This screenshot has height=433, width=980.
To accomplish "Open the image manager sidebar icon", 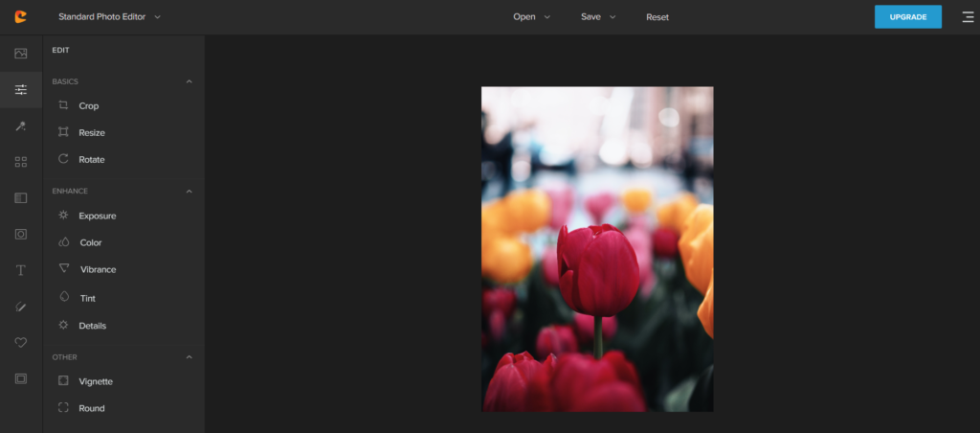I will coord(21,54).
